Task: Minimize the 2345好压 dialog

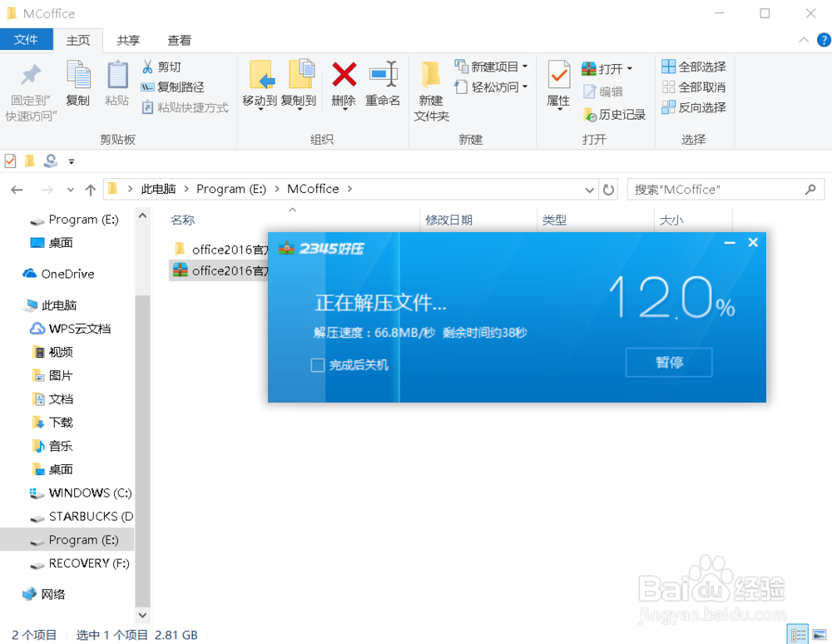Action: (x=730, y=242)
